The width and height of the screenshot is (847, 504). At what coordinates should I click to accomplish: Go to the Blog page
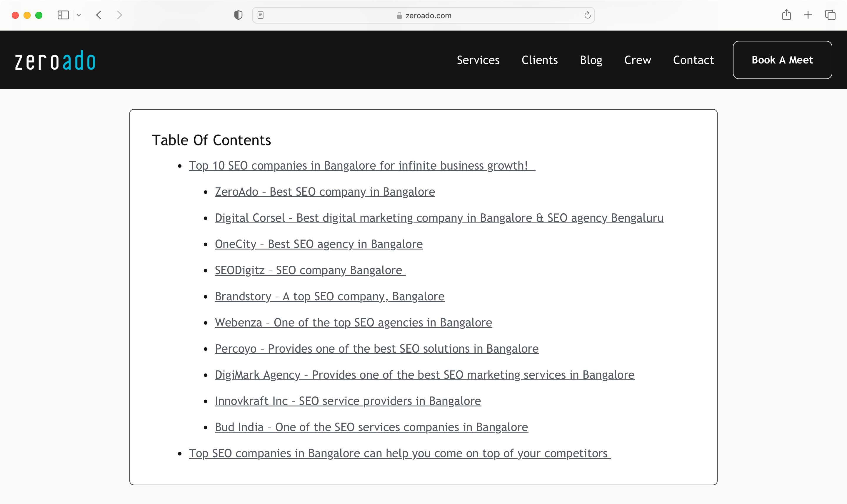click(x=591, y=60)
